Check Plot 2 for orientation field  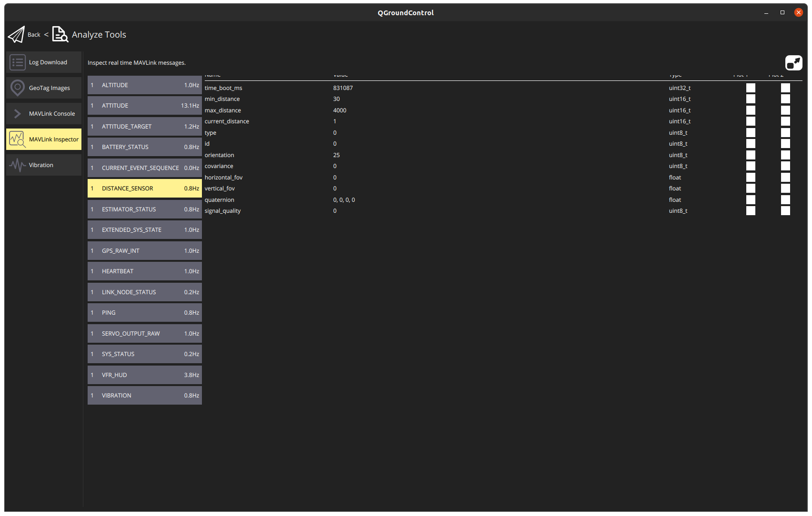(785, 155)
